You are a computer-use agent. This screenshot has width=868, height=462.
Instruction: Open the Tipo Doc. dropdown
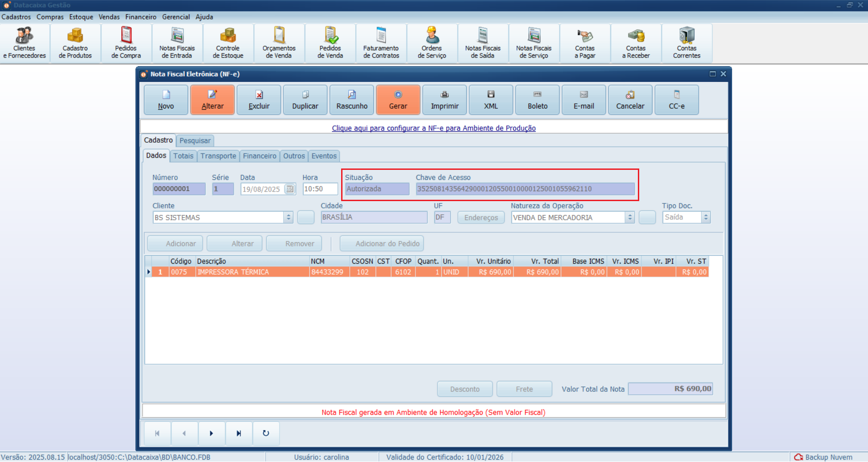tap(705, 217)
